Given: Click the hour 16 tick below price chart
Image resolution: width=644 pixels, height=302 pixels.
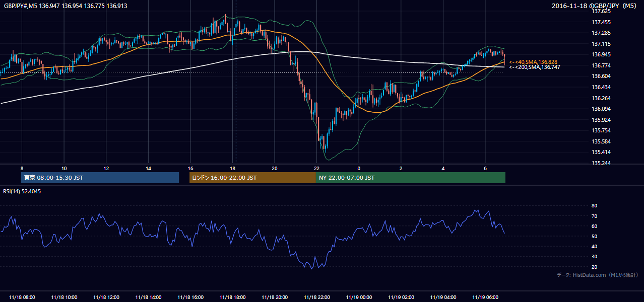Looking at the screenshot, I should (x=190, y=168).
